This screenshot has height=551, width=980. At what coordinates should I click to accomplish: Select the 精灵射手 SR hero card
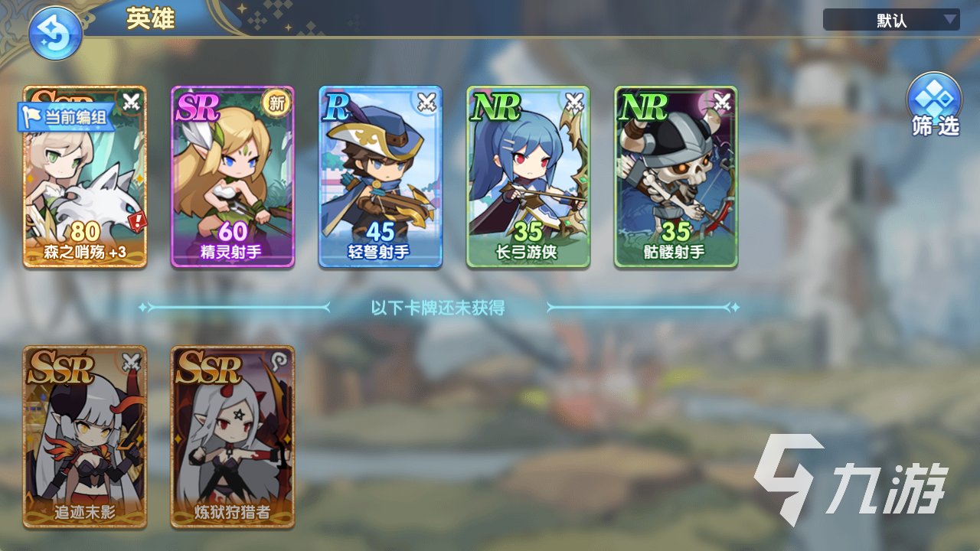tap(233, 177)
